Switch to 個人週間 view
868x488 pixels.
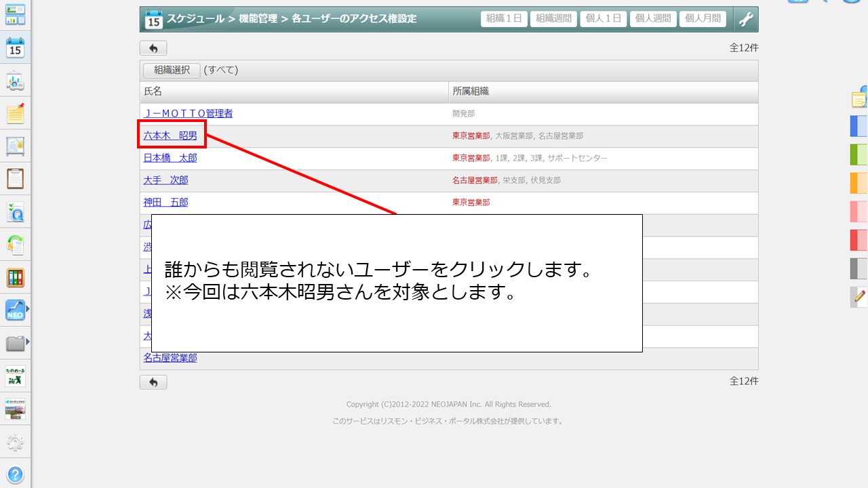tap(652, 19)
